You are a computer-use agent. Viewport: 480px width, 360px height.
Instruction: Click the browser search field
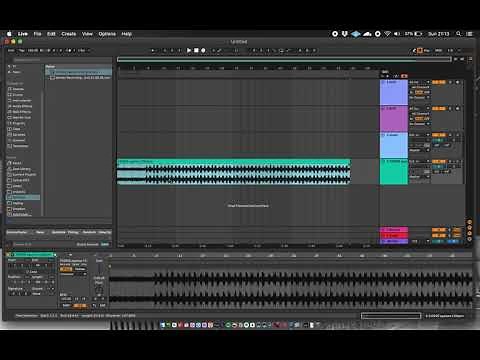[x=62, y=60]
